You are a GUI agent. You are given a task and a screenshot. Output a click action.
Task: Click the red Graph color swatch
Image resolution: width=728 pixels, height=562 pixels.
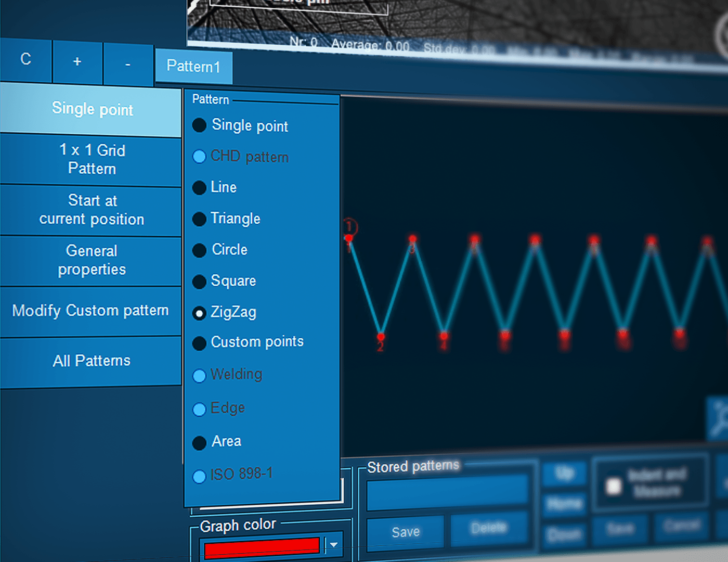262,548
